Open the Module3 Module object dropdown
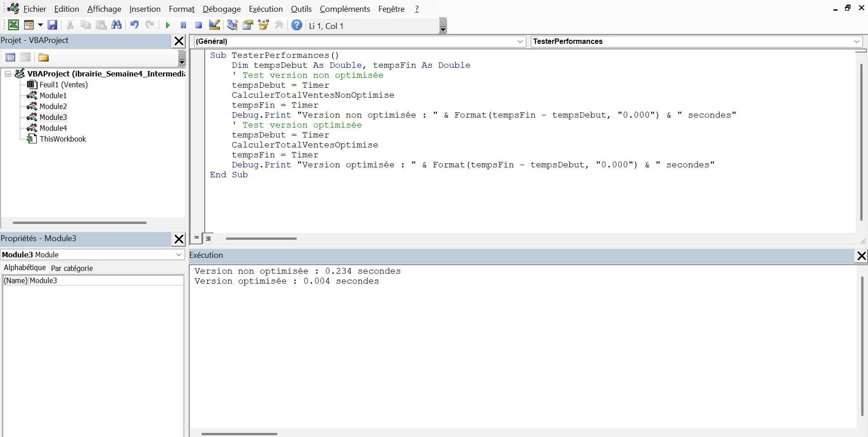The width and height of the screenshot is (868, 437). click(179, 255)
